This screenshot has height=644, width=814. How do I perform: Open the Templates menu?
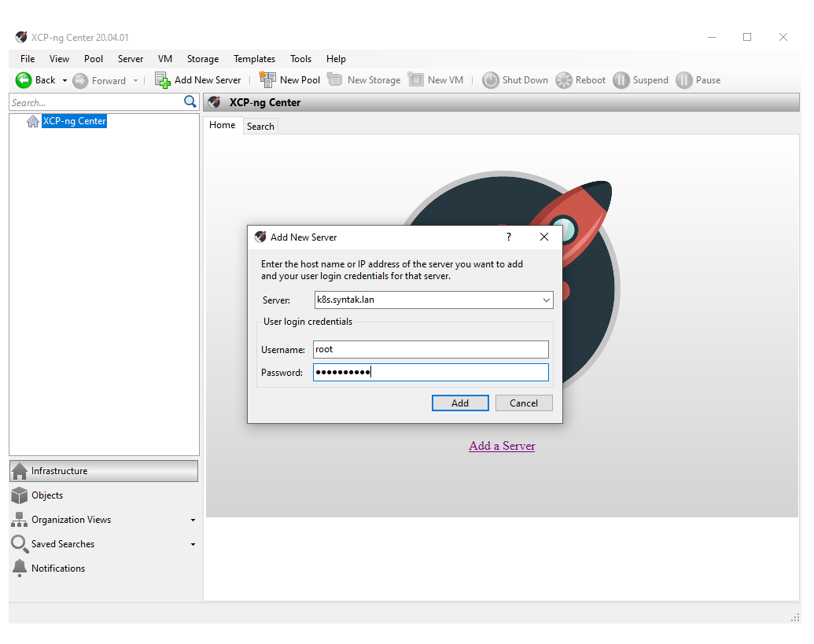click(254, 59)
